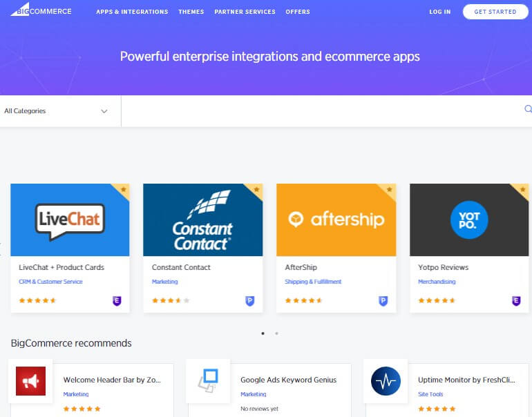Click AfterShip's star rating
The width and height of the screenshot is (532, 417).
coord(304,300)
